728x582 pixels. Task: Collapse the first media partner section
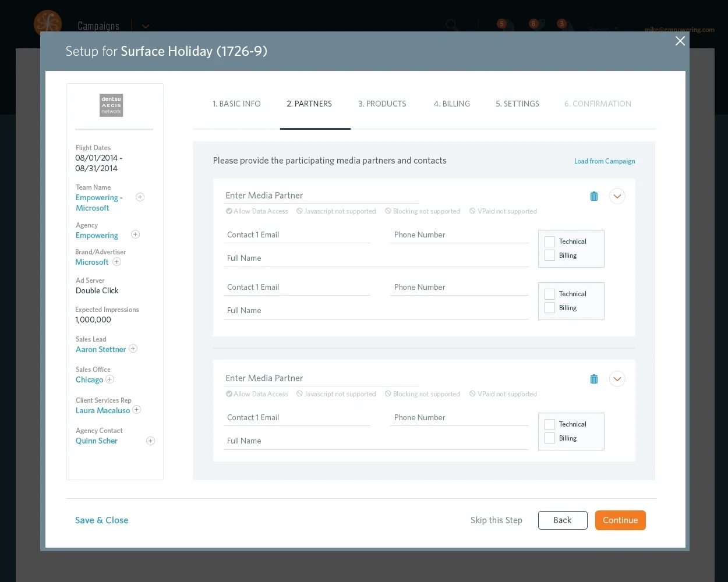pos(617,196)
